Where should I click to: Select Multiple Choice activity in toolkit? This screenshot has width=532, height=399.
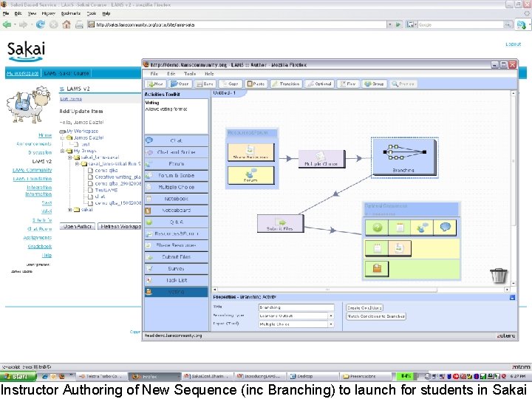click(x=176, y=187)
